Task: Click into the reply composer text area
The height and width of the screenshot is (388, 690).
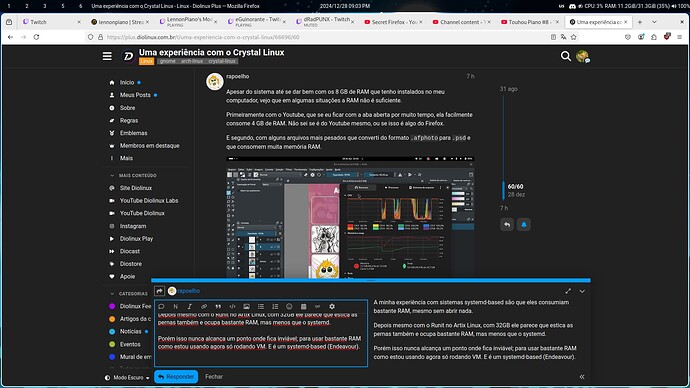Action: (x=261, y=340)
